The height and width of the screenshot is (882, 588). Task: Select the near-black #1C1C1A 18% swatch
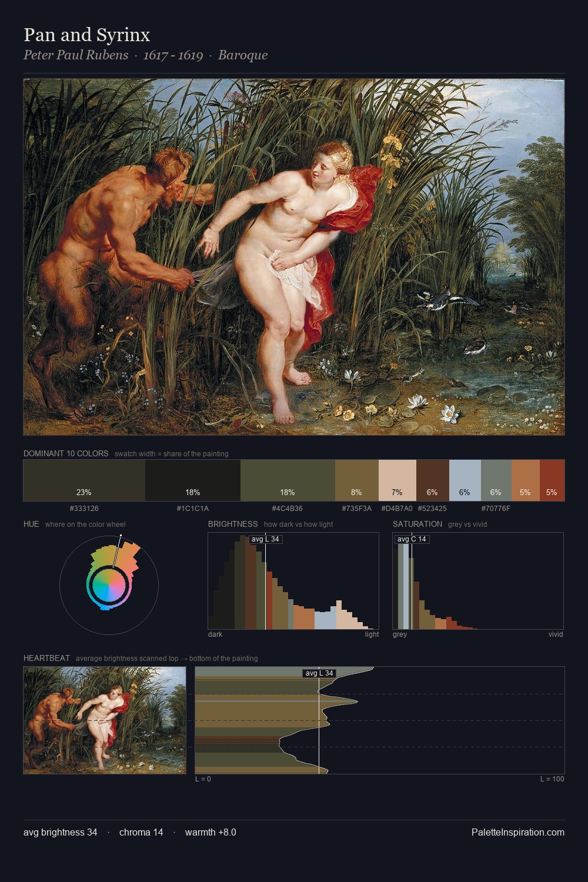[x=193, y=480]
